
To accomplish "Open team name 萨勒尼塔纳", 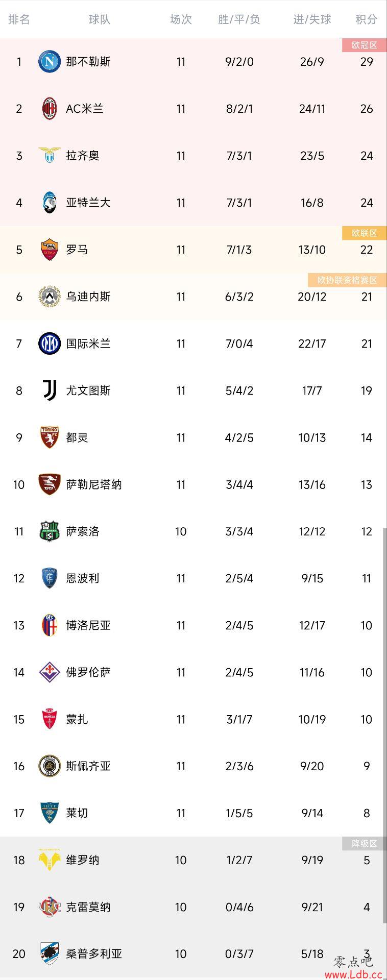I will [x=94, y=484].
